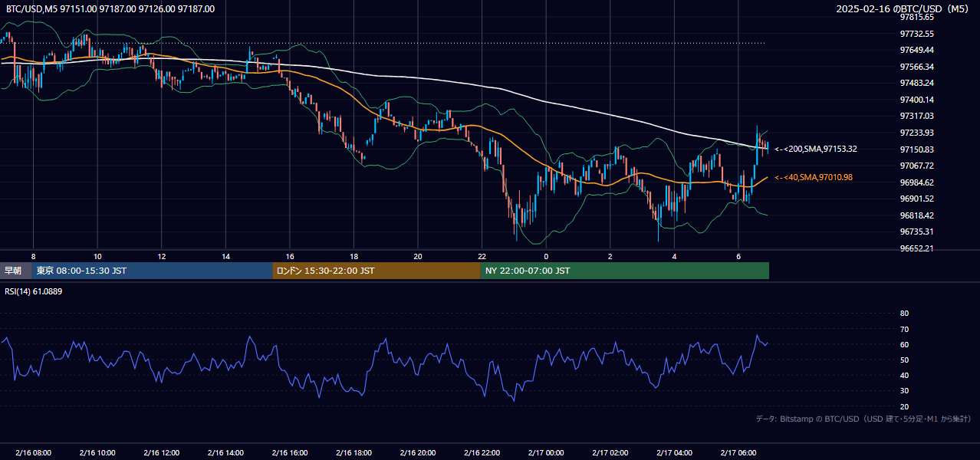Click the Bitstamp data source note
980x460 pixels.
point(863,419)
